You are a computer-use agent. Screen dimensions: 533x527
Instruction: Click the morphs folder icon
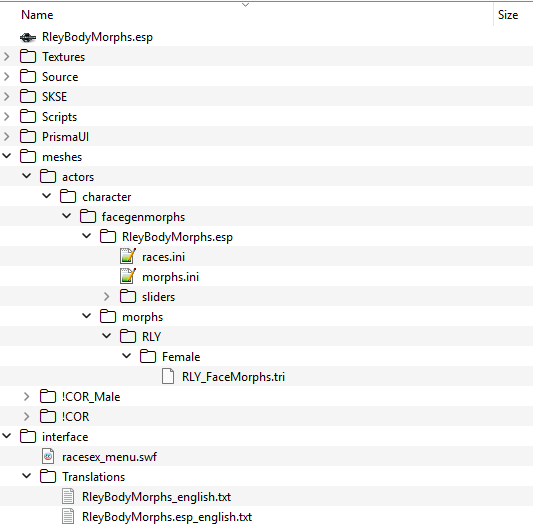point(108,317)
